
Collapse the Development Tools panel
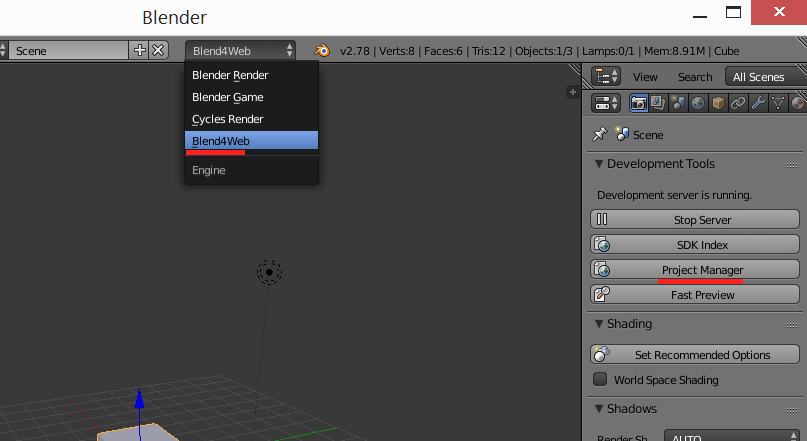tap(599, 164)
